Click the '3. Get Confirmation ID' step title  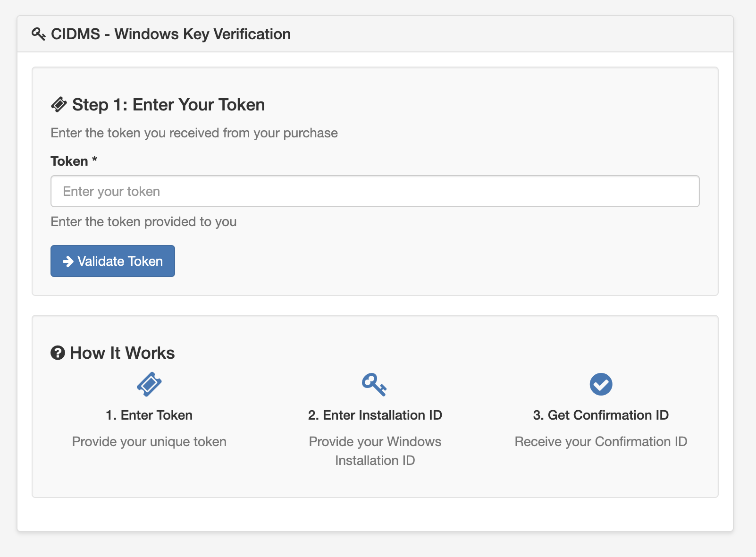pos(601,415)
